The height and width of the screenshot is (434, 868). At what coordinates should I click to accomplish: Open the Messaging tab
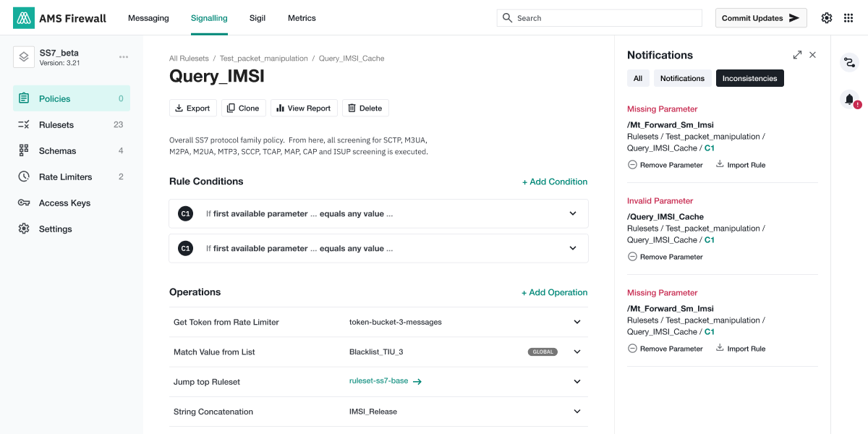click(148, 18)
